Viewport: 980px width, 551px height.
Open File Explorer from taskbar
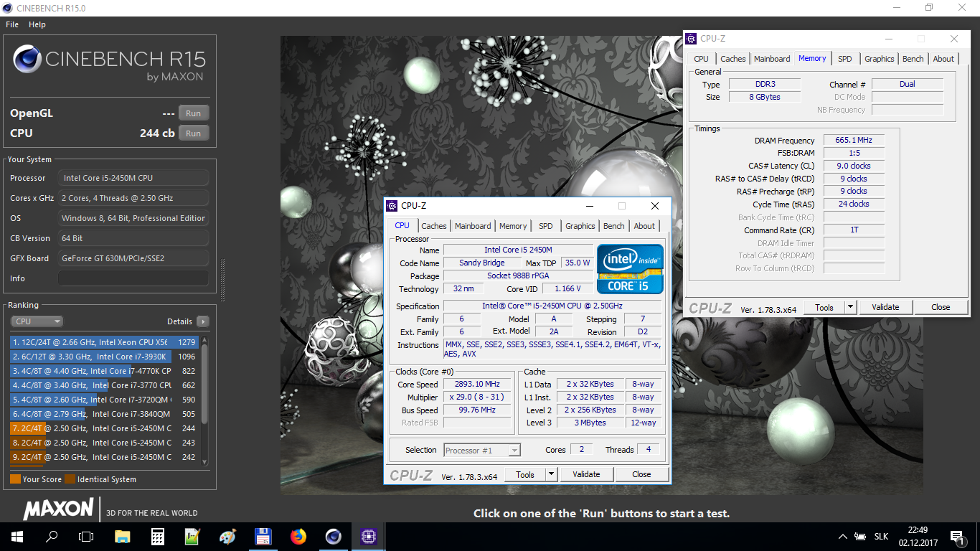[x=123, y=536]
